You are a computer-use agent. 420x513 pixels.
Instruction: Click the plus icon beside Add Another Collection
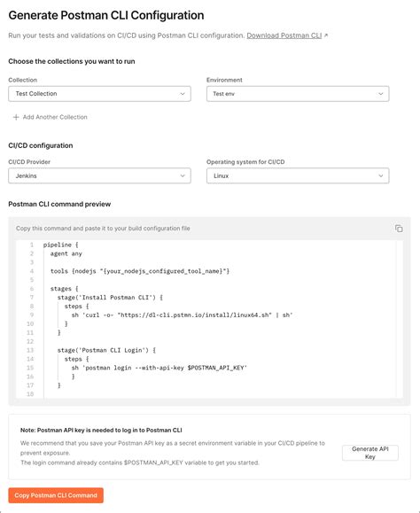pyautogui.click(x=16, y=117)
